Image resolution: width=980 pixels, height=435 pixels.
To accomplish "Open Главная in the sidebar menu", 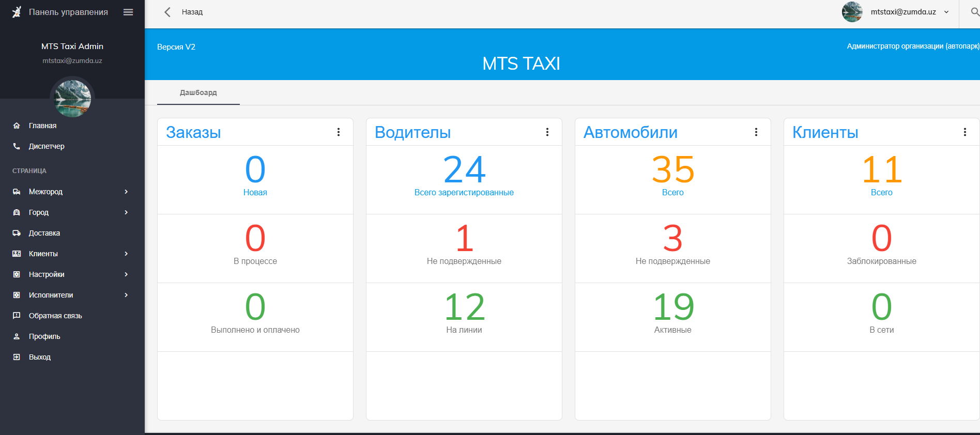I will (x=43, y=126).
